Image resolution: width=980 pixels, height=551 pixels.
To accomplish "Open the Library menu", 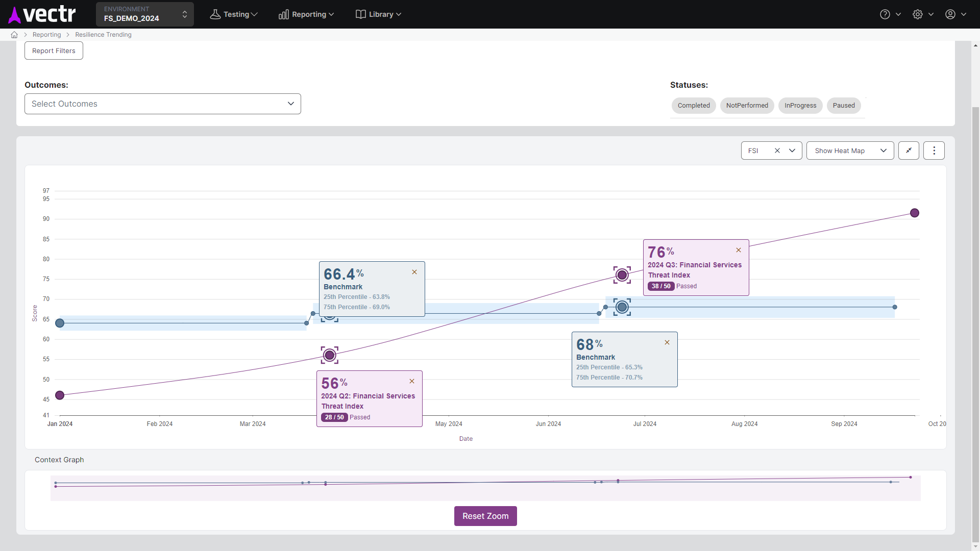I will point(378,14).
